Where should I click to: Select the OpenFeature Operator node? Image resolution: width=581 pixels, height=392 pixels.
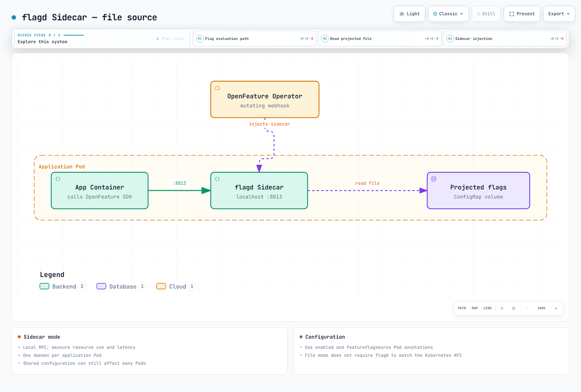click(x=265, y=99)
